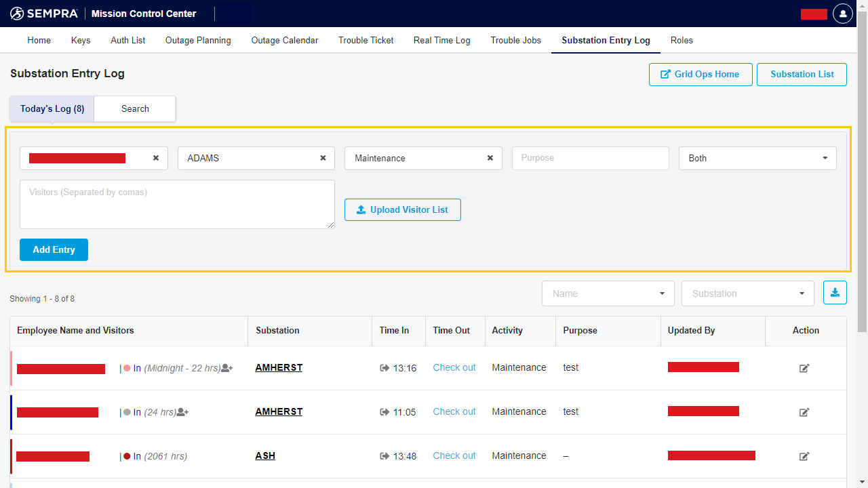Clear the redacted employee name field
This screenshot has width=868, height=488.
[155, 158]
